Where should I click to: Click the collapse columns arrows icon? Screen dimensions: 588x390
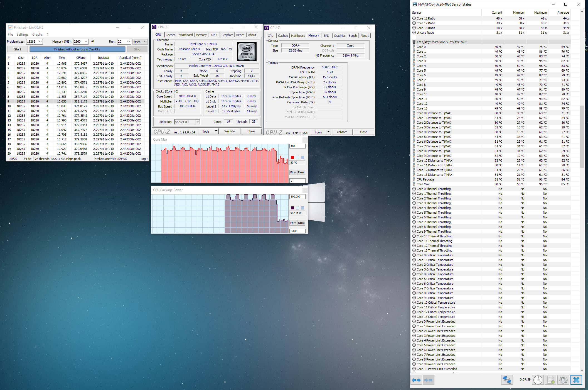(429, 380)
